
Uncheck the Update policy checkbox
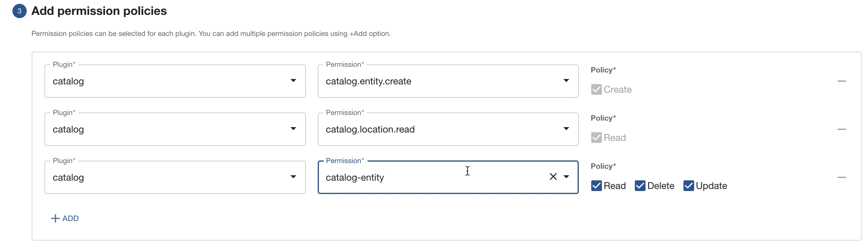(689, 186)
